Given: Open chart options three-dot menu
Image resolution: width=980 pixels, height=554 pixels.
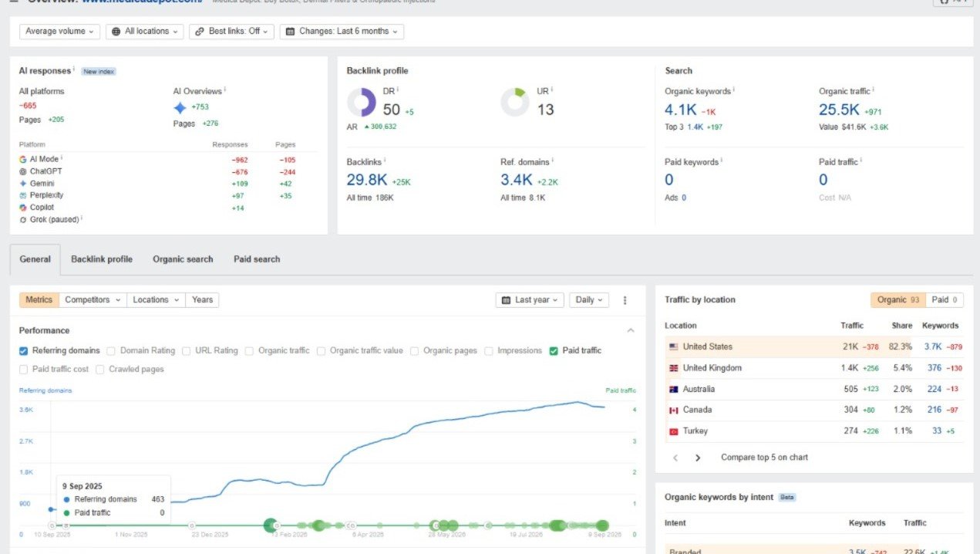Looking at the screenshot, I should (x=625, y=300).
